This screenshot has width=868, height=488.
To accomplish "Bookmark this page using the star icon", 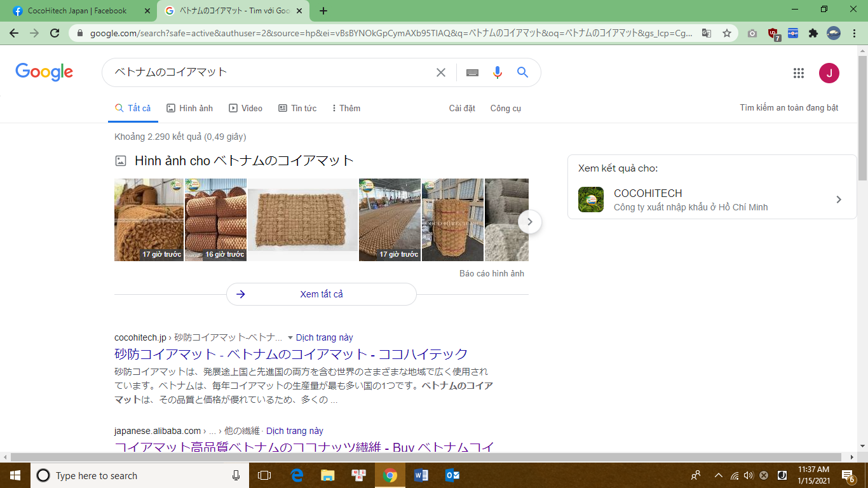I will coord(728,33).
